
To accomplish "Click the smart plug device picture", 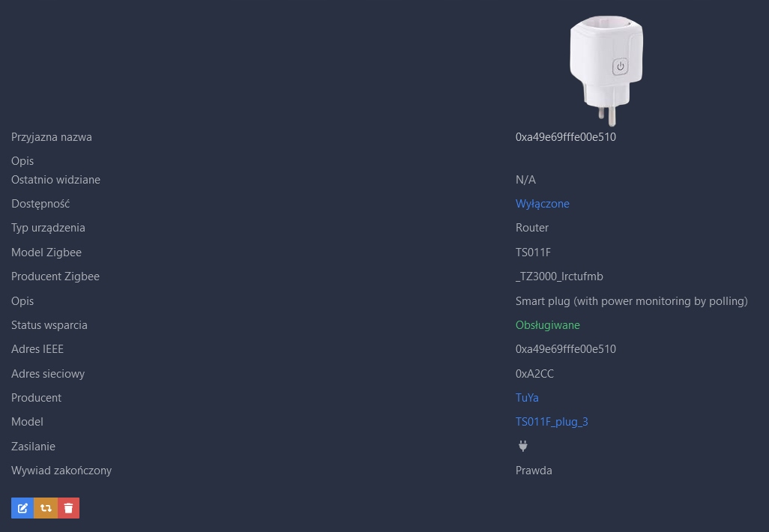I will [606, 68].
